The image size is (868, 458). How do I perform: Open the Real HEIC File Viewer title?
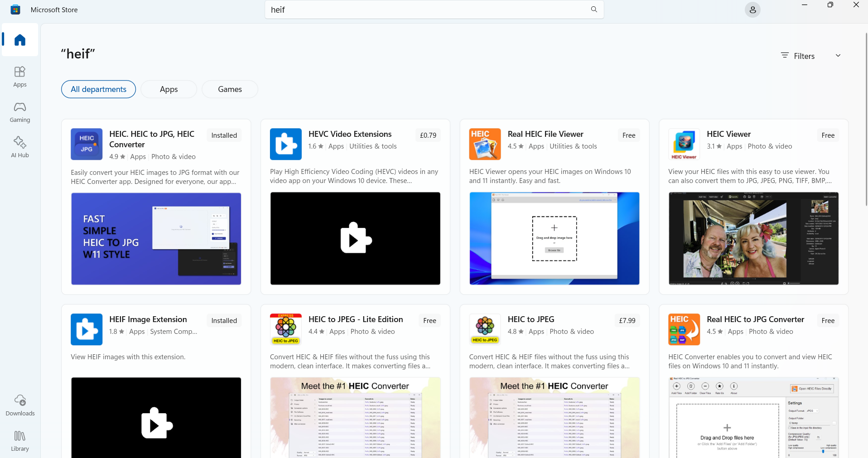545,134
